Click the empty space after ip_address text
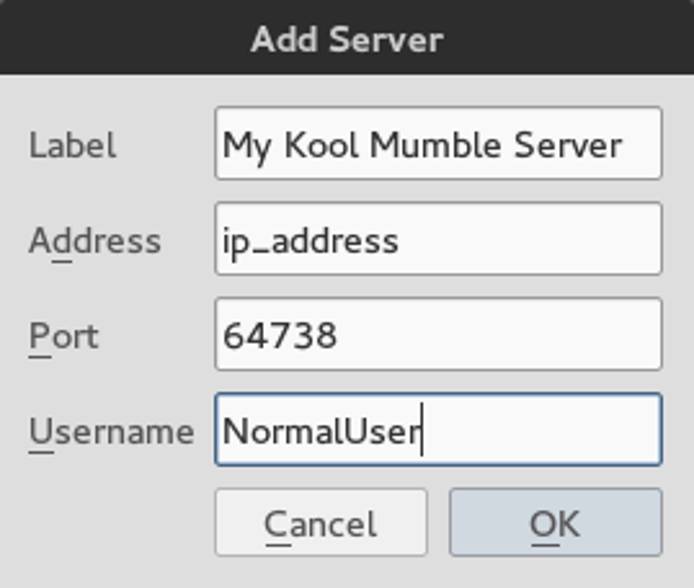Viewport: 694px width, 588px height. pyautogui.click(x=530, y=240)
